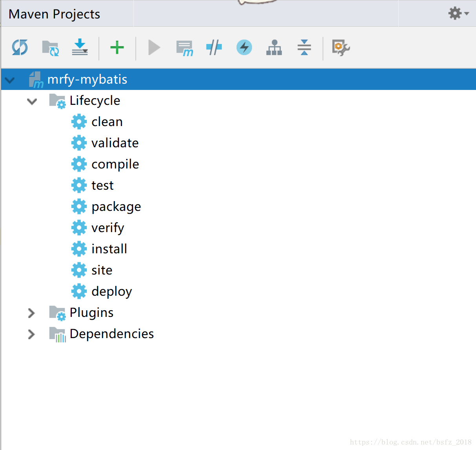Click the mrfy-mybatis Maven module icon
Image resolution: width=476 pixels, height=450 pixels.
pos(36,80)
